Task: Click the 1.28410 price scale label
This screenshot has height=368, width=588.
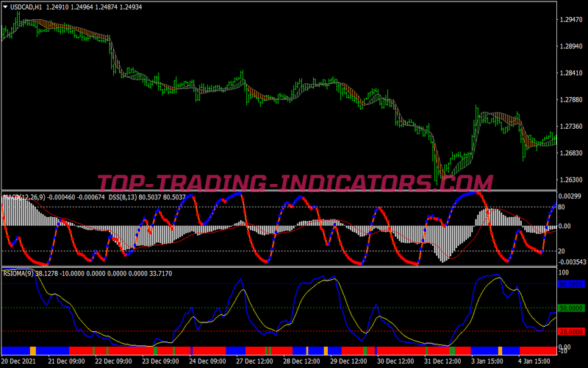Action: [x=572, y=73]
